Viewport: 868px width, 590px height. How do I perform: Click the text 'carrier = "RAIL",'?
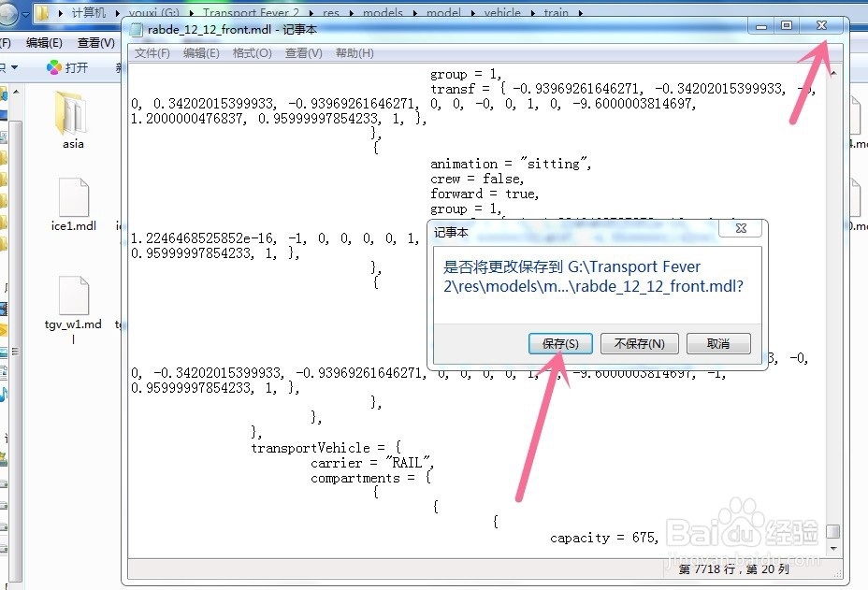pyautogui.click(x=372, y=463)
